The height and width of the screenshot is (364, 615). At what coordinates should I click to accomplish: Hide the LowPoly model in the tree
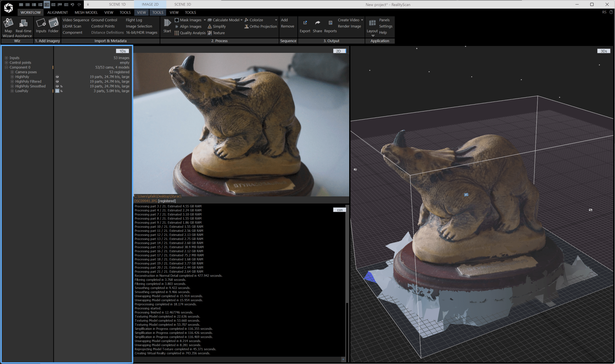coord(57,91)
